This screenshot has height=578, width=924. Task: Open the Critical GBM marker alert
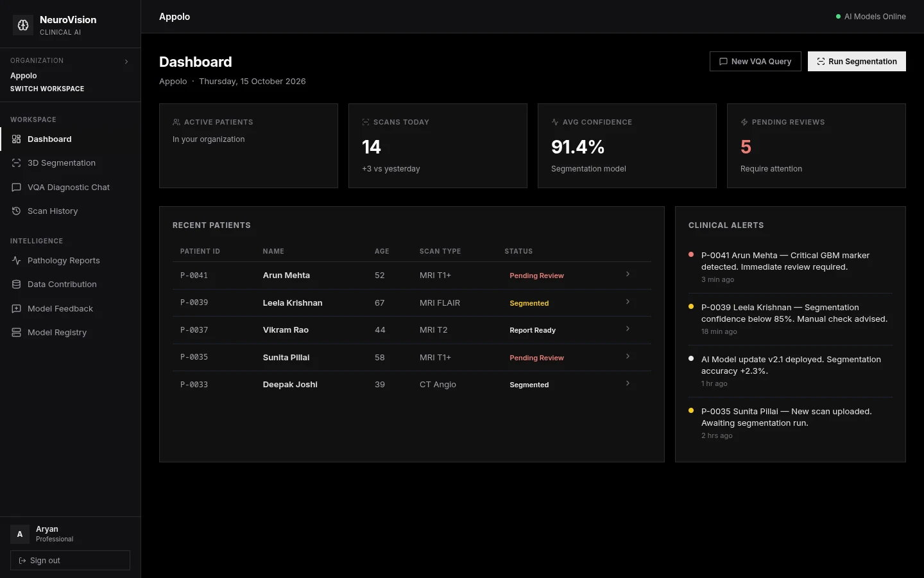coord(790,267)
